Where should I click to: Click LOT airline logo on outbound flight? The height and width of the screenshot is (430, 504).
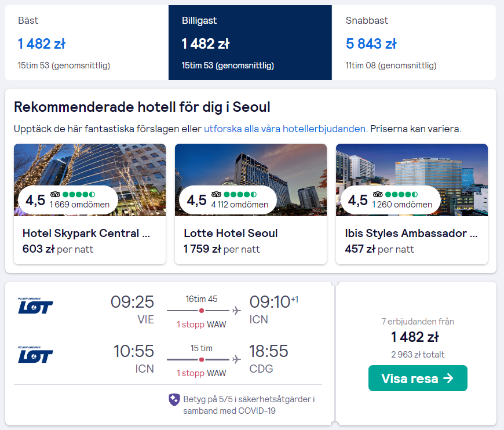pyautogui.click(x=35, y=306)
